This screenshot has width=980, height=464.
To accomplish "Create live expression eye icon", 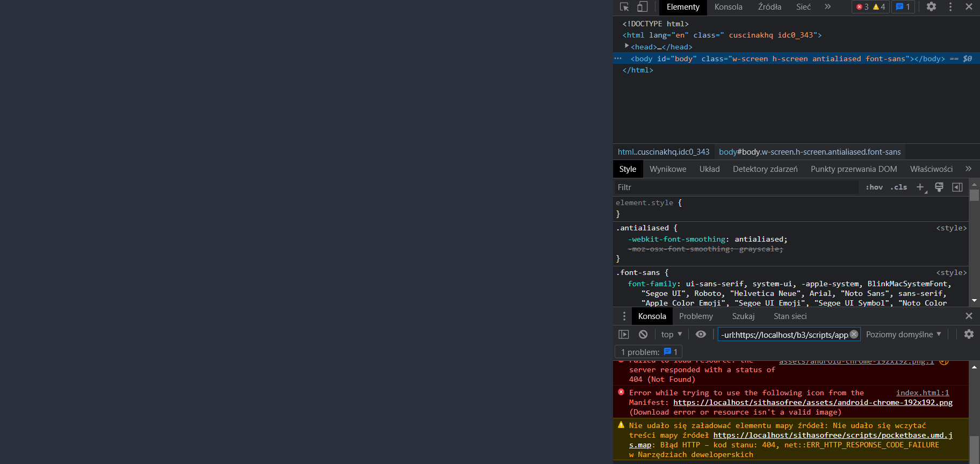I will (701, 334).
